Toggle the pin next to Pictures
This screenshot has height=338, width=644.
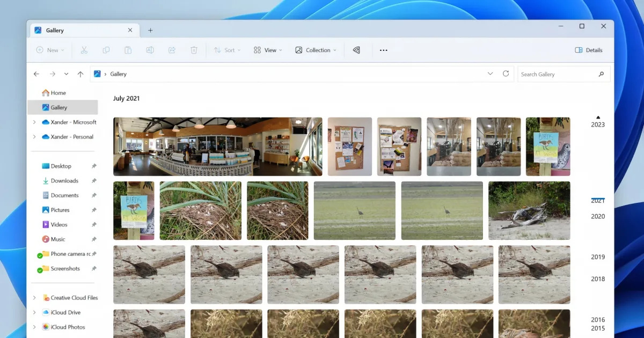click(94, 210)
